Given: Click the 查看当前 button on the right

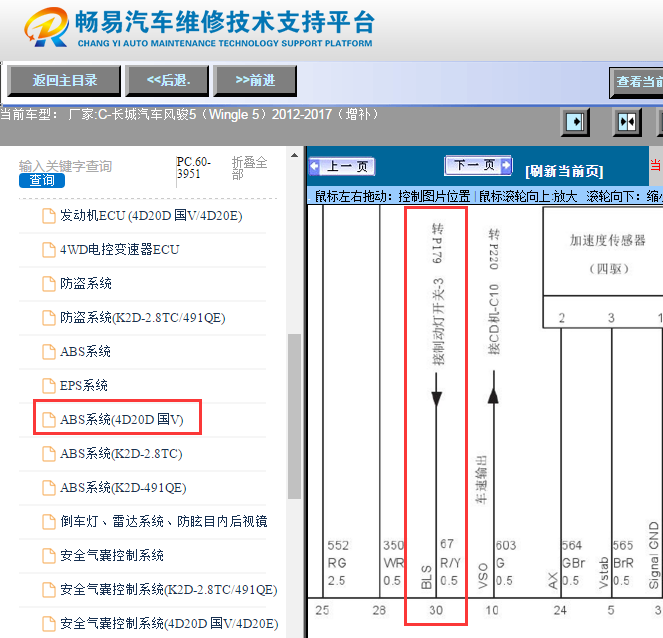Looking at the screenshot, I should pos(636,82).
